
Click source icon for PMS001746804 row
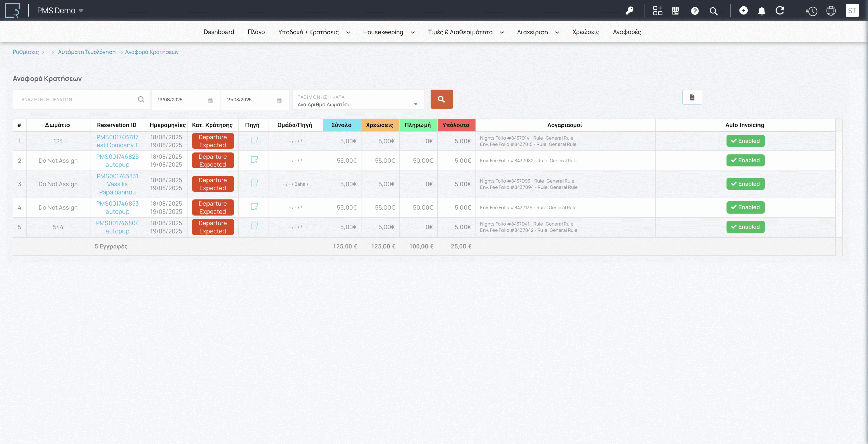click(x=254, y=226)
